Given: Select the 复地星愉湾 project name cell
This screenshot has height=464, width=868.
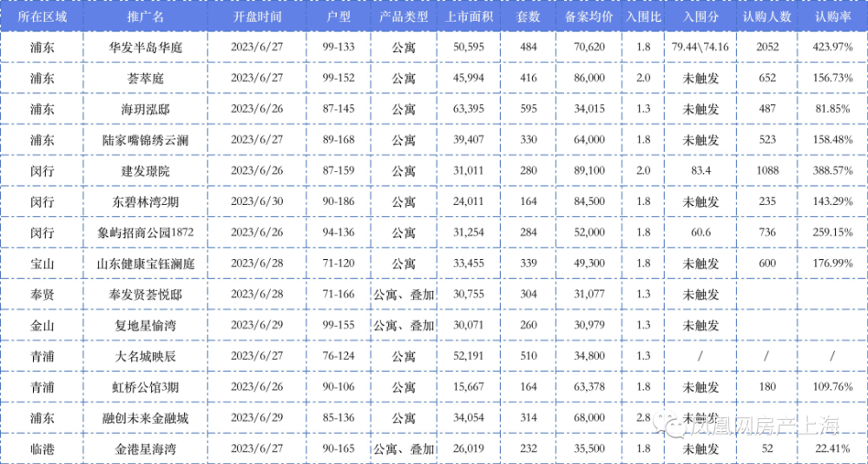Looking at the screenshot, I should click(x=146, y=326).
